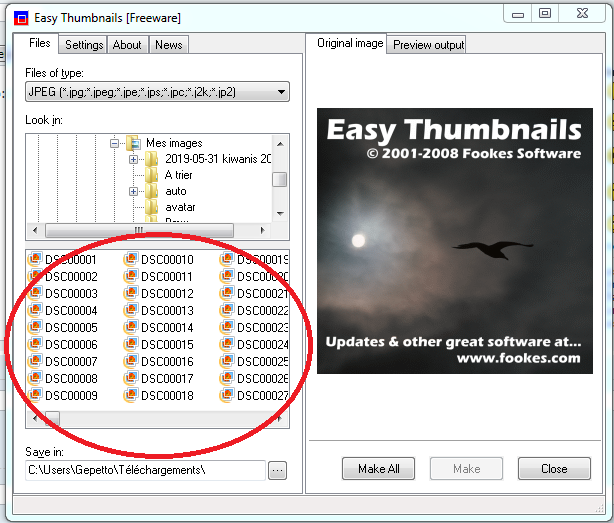Click the DSC00023 image icon
The width and height of the screenshot is (614, 523).
click(226, 327)
